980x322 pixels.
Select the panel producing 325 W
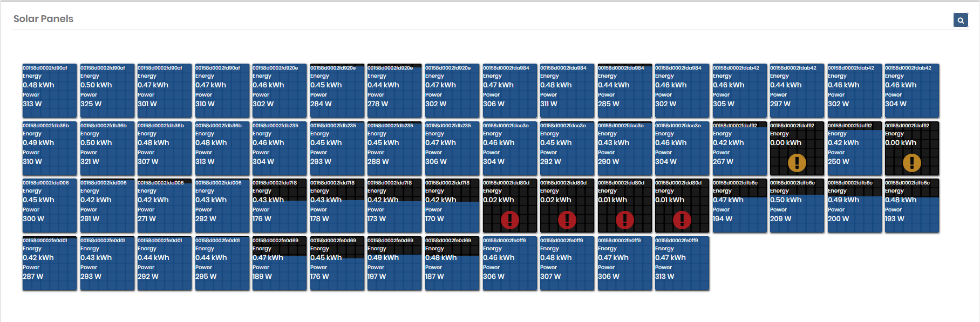click(x=107, y=91)
